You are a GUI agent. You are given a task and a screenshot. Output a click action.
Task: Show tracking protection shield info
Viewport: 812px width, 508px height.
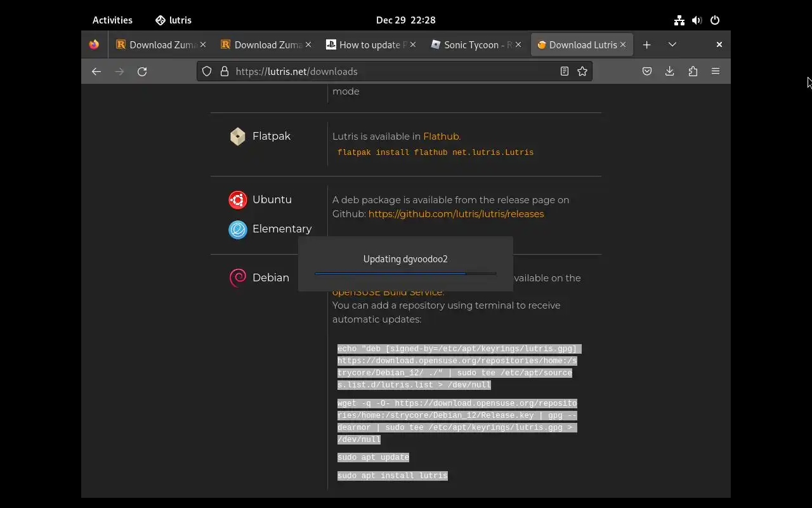point(207,71)
